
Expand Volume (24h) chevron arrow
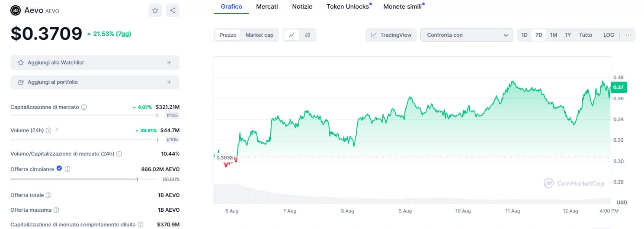[x=57, y=130]
